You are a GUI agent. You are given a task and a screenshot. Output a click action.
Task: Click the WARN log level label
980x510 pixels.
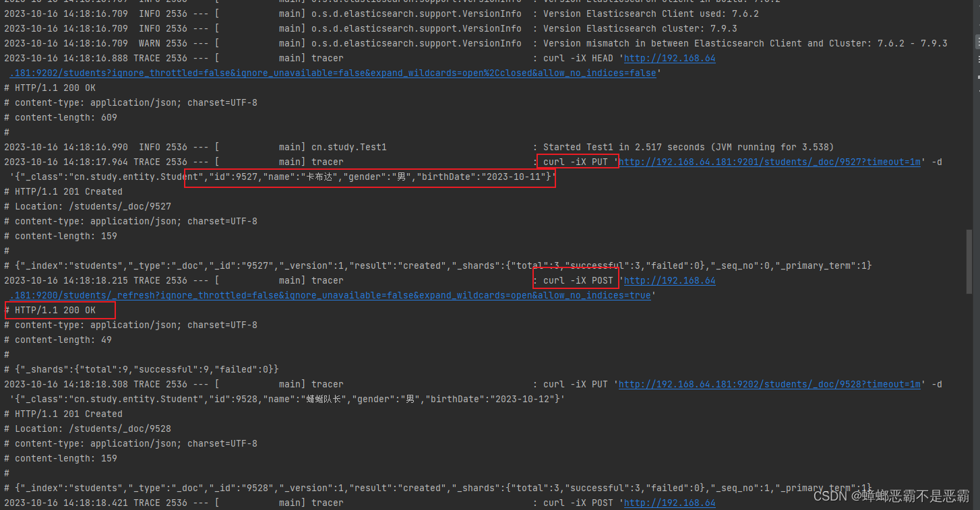(150, 43)
